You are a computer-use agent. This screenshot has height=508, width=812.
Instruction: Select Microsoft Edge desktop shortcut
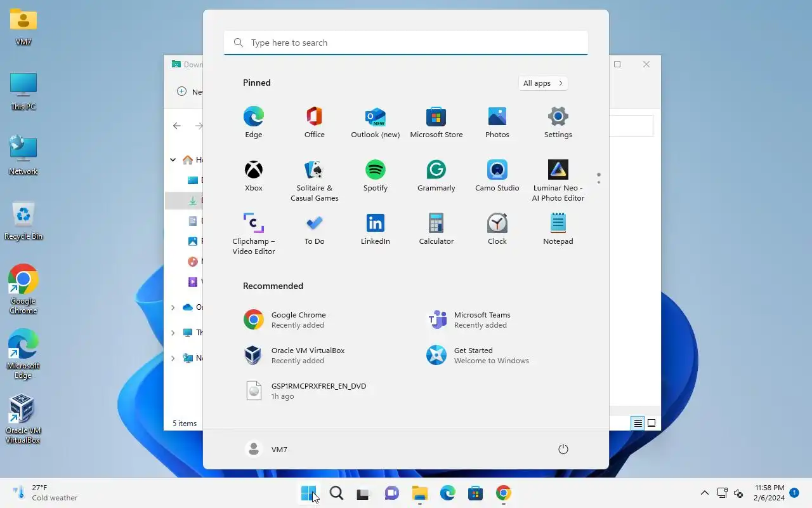pyautogui.click(x=23, y=354)
